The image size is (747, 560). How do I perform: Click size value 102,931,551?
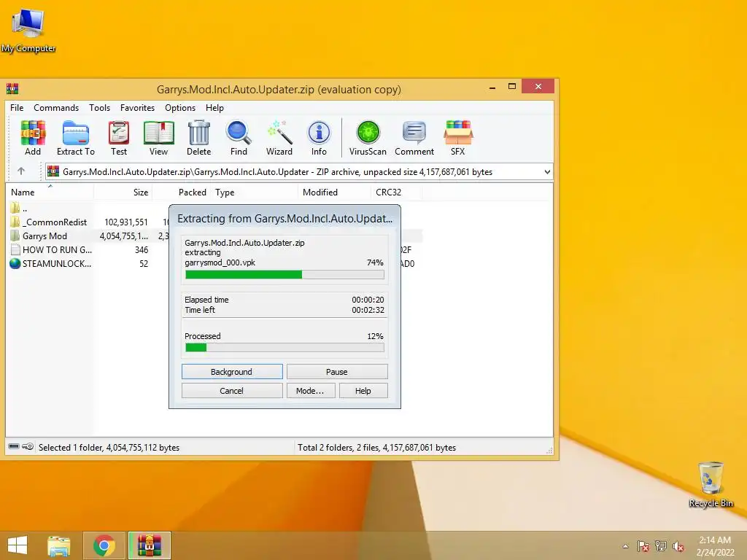[x=126, y=222]
